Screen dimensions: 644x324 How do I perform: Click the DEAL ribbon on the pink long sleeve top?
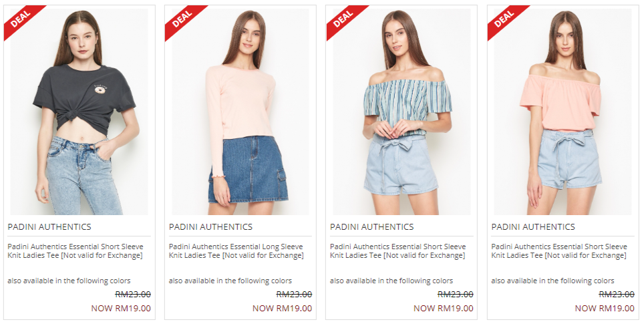pos(182,20)
